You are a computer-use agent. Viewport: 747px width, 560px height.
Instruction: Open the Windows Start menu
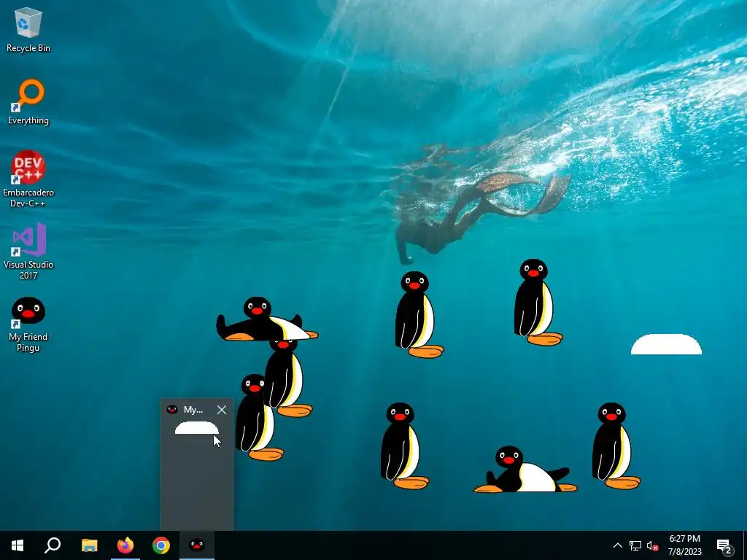[18, 545]
